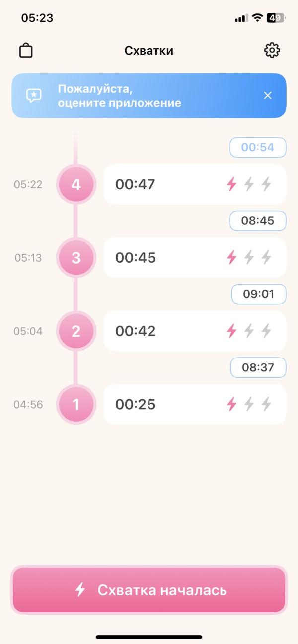Select timeline marker number 2
This screenshot has width=298, height=644.
76,331
